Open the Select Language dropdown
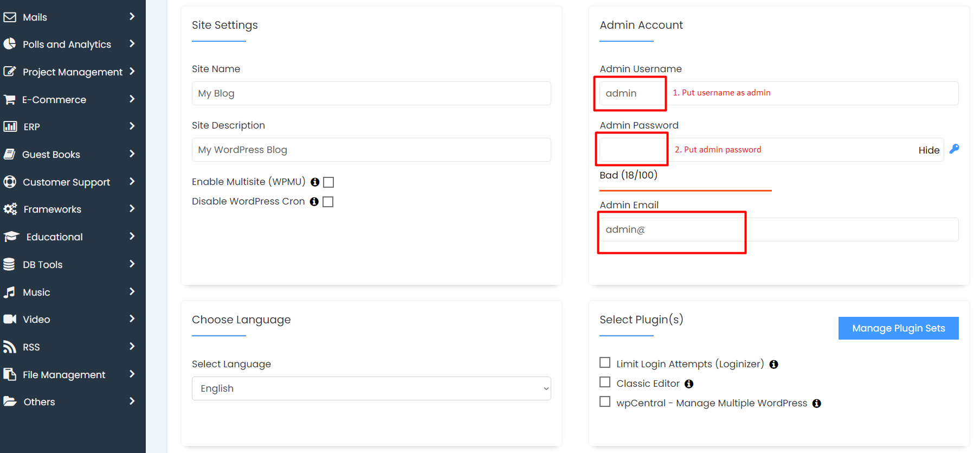This screenshot has width=980, height=453. tap(371, 388)
